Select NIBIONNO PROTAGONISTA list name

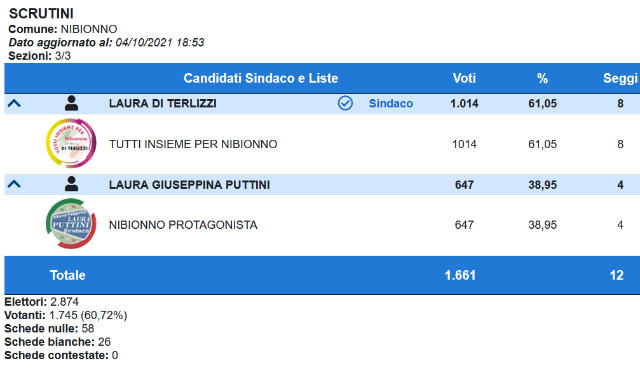[183, 225]
